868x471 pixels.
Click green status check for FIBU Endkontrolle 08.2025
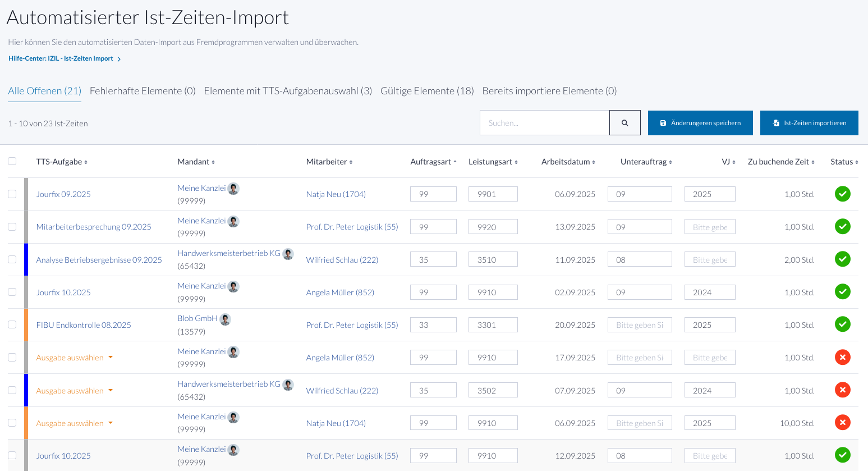(842, 324)
